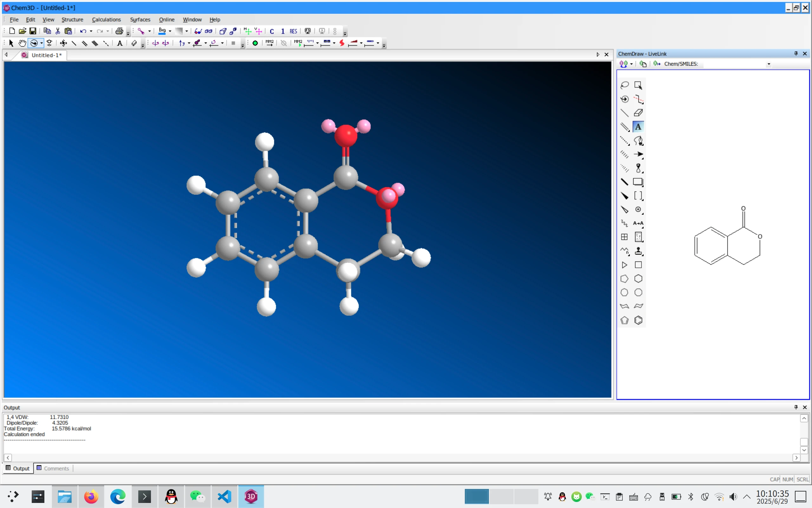Select the Single Bond build tool

(x=74, y=43)
